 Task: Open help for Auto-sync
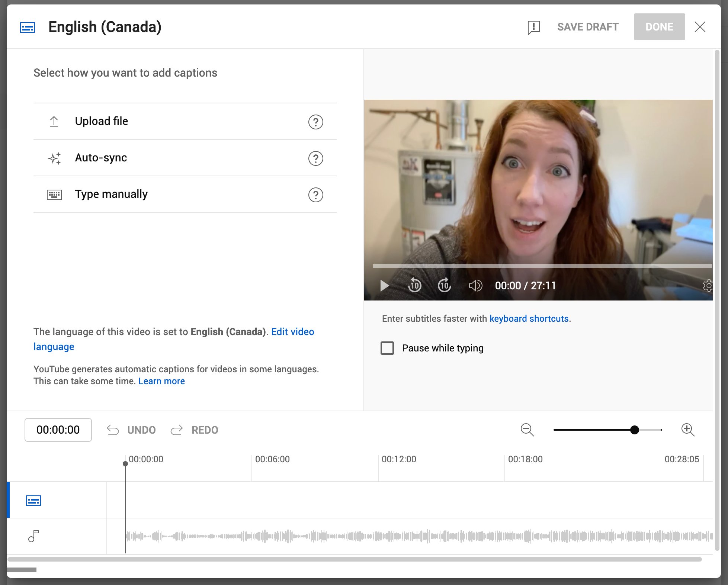click(x=316, y=158)
